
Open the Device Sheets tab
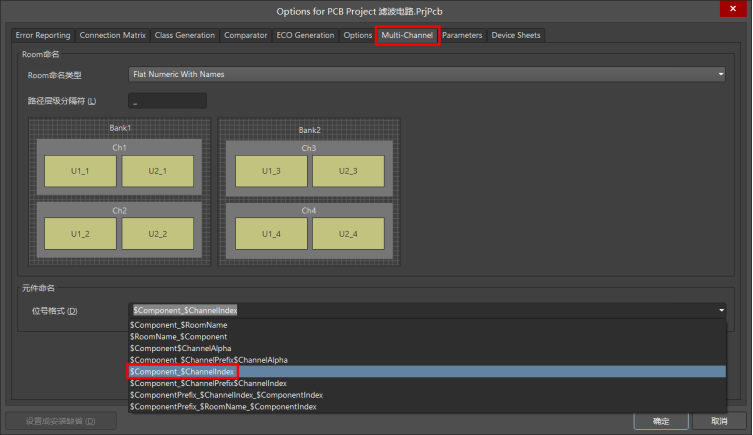point(516,35)
